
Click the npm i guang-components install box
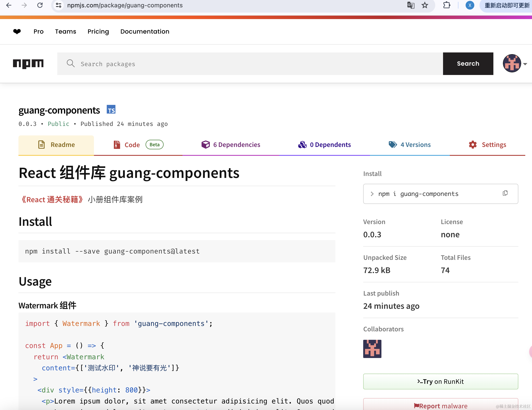click(440, 194)
